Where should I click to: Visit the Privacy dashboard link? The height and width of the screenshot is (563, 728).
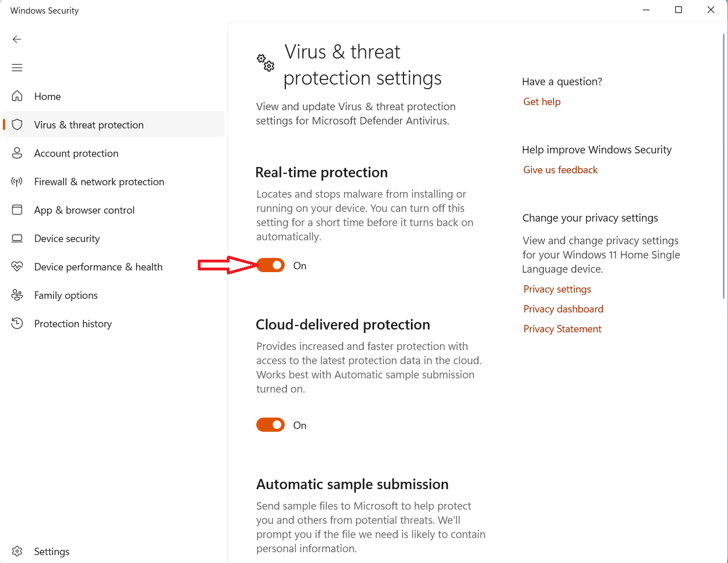pos(563,309)
